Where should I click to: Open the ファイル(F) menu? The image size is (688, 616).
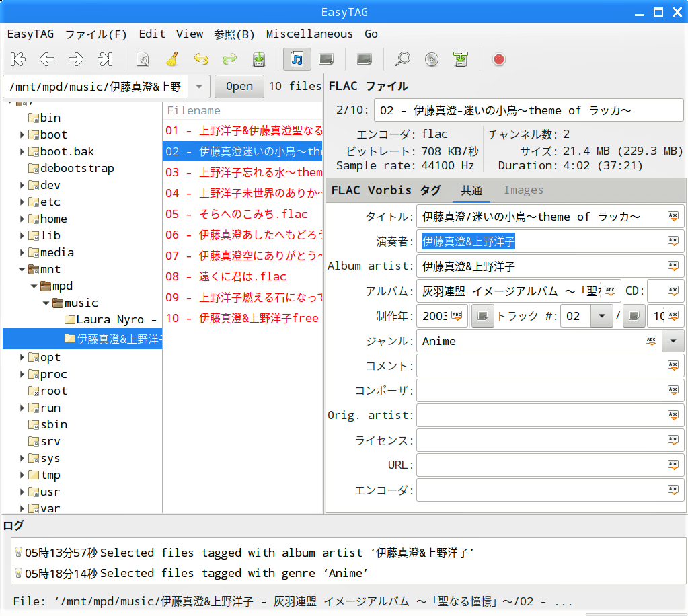[96, 34]
